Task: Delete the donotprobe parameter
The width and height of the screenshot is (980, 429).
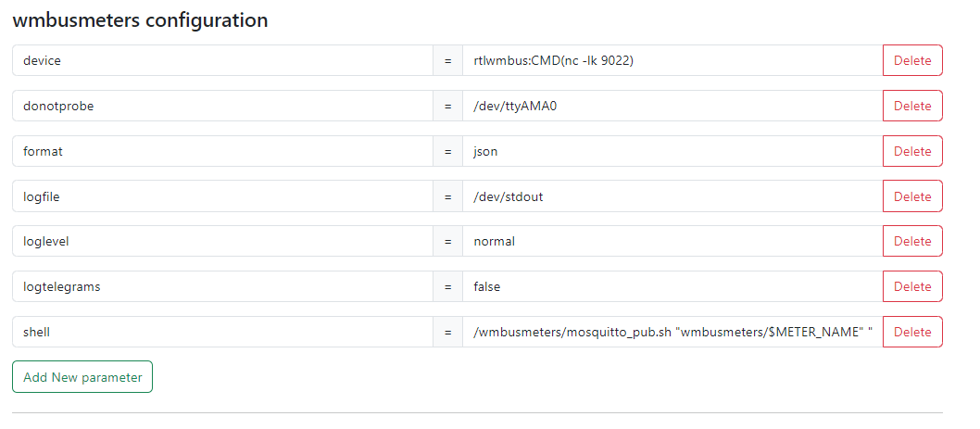Action: click(x=912, y=106)
